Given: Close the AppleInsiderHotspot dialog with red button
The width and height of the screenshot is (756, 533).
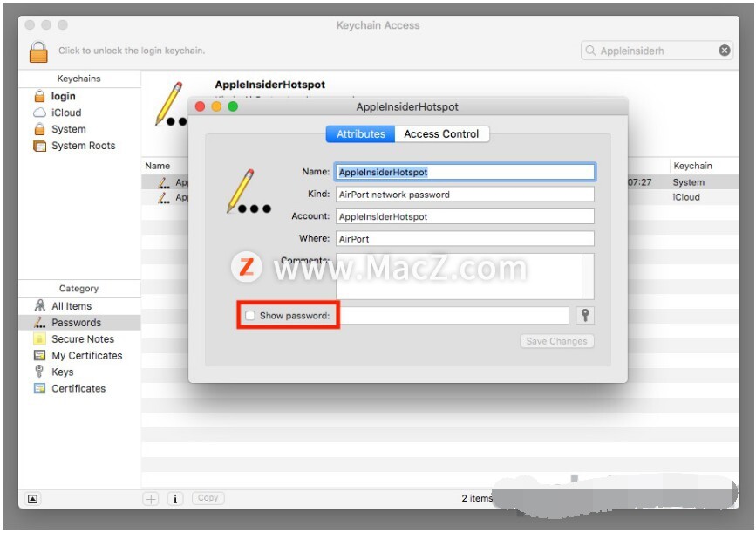Looking at the screenshot, I should coord(200,106).
